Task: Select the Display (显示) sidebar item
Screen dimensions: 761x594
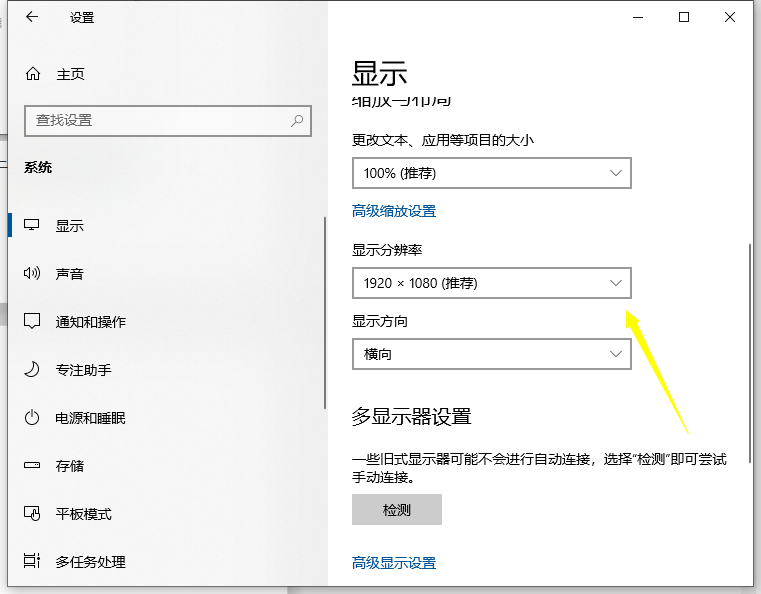Action: click(70, 226)
